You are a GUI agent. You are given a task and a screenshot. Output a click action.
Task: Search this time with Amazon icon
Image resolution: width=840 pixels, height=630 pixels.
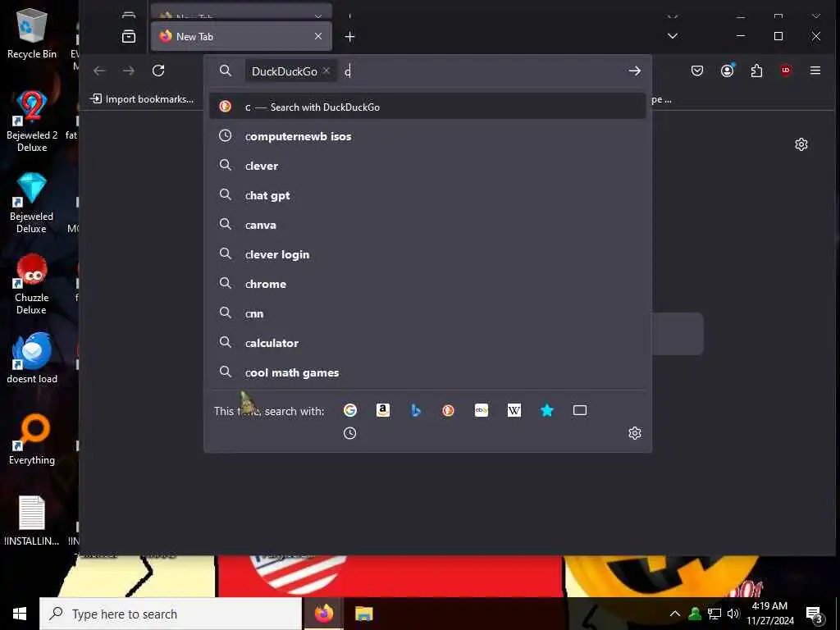382,410
